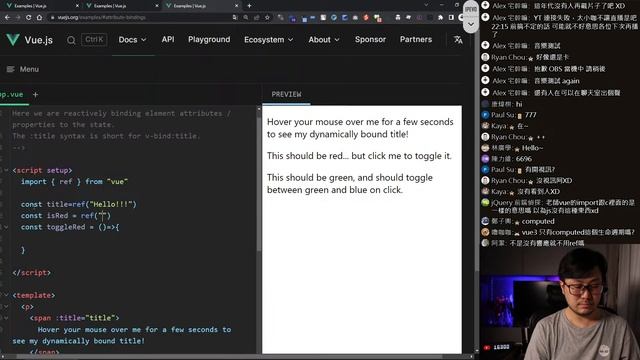
Task: Click the editor vertical scrollbar
Action: point(259,184)
